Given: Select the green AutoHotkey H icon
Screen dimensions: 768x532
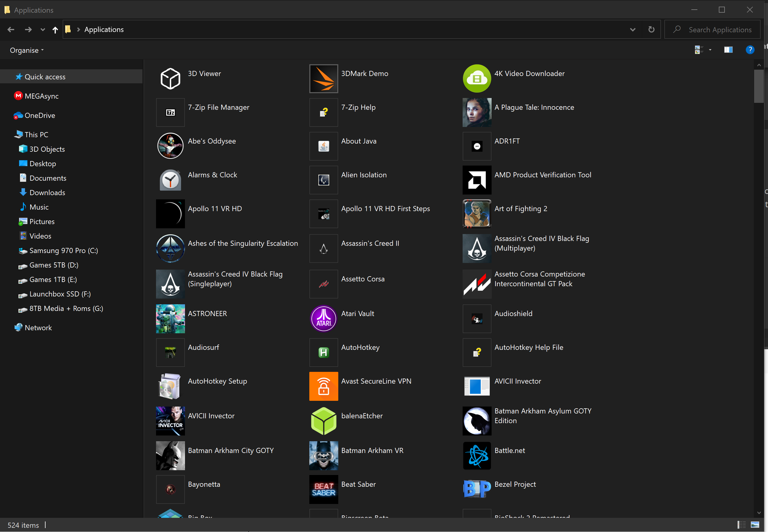Looking at the screenshot, I should [x=323, y=352].
